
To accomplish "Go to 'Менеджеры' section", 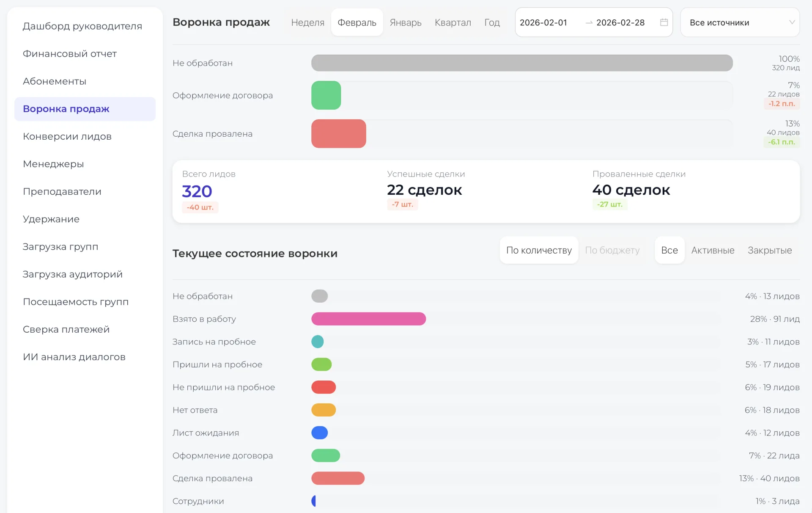I will tap(85, 164).
